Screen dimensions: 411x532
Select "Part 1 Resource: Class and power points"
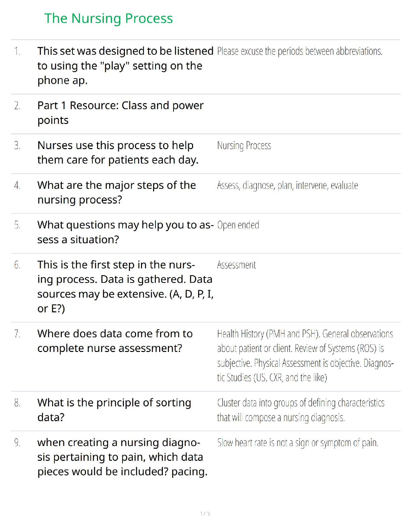(x=120, y=113)
